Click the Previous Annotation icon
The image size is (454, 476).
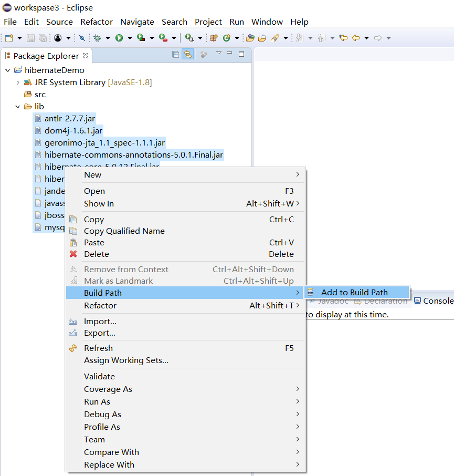click(322, 38)
